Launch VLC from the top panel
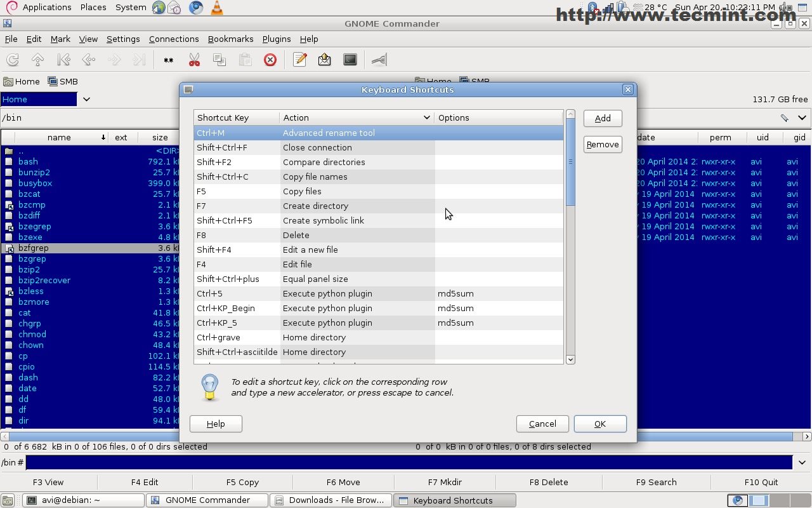Image resolution: width=812 pixels, height=508 pixels. (x=216, y=8)
